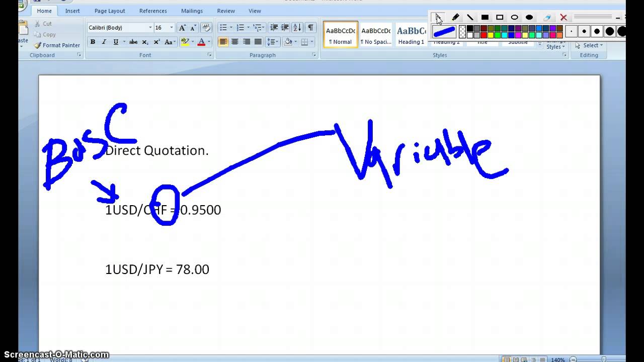Open the Bullets list dropdown arrow

coord(231,28)
